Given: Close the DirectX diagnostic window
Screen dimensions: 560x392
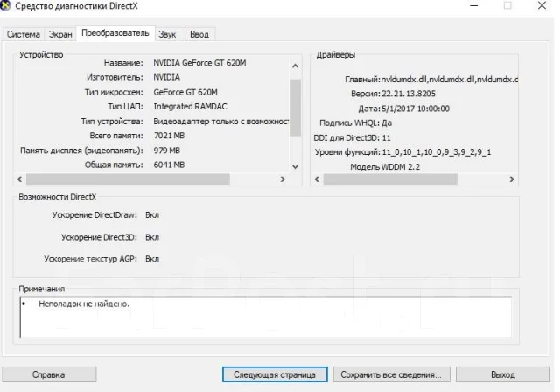Looking at the screenshot, I should pos(542,6).
